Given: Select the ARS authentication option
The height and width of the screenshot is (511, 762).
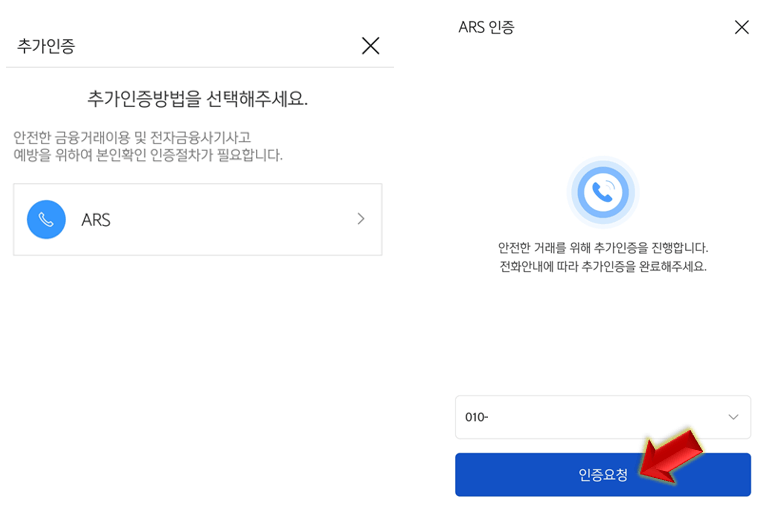Looking at the screenshot, I should pos(198,220).
